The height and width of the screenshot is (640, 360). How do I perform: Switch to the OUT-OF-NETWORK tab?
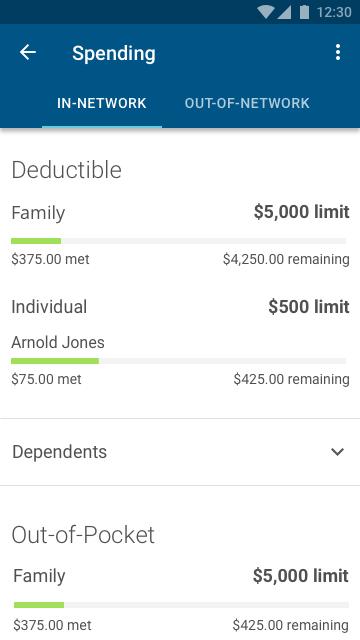pyautogui.click(x=247, y=103)
